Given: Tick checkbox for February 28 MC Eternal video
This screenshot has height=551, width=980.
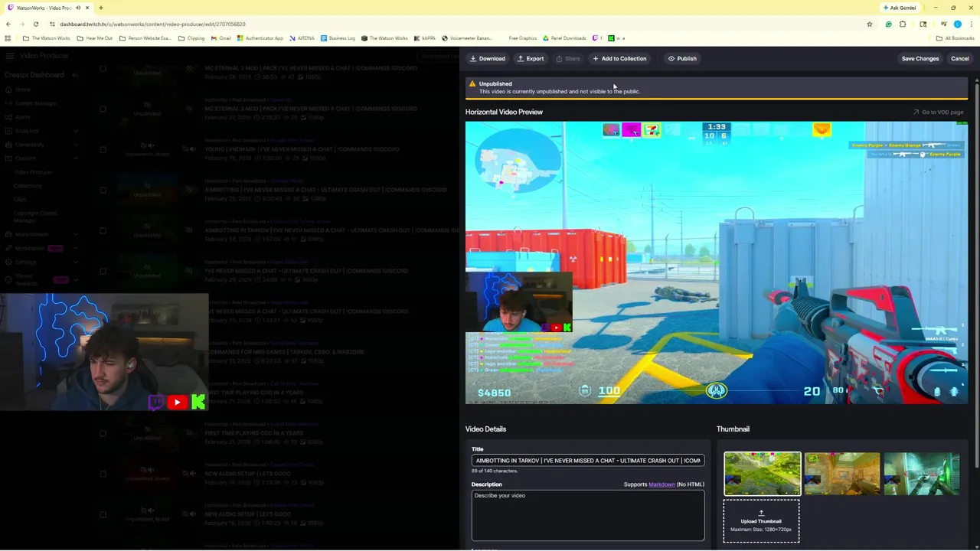Looking at the screenshot, I should tap(103, 68).
